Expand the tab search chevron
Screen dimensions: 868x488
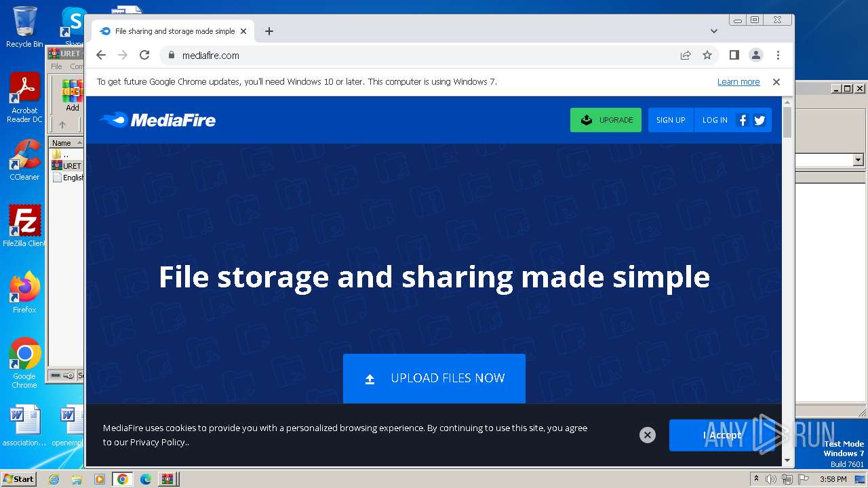[x=713, y=31]
